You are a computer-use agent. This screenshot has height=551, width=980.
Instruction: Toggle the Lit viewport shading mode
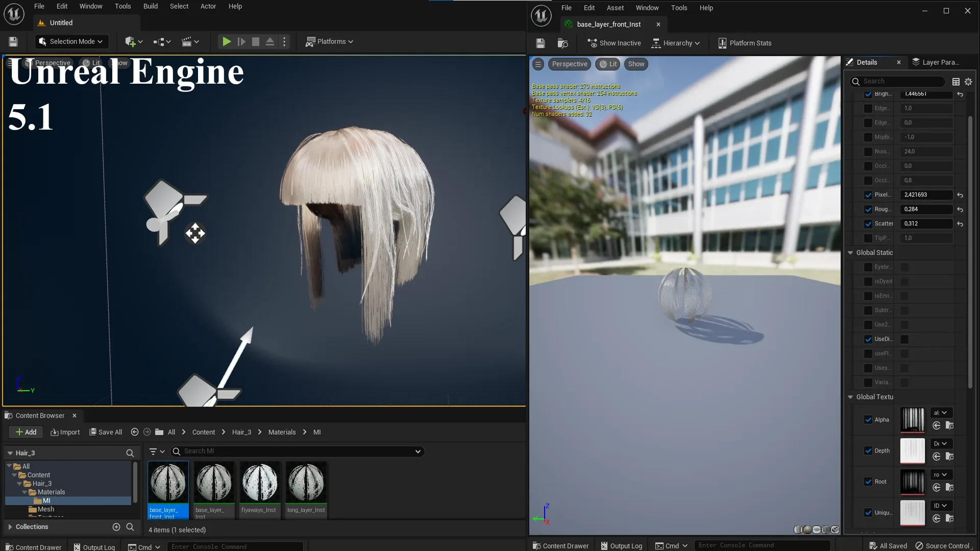607,64
